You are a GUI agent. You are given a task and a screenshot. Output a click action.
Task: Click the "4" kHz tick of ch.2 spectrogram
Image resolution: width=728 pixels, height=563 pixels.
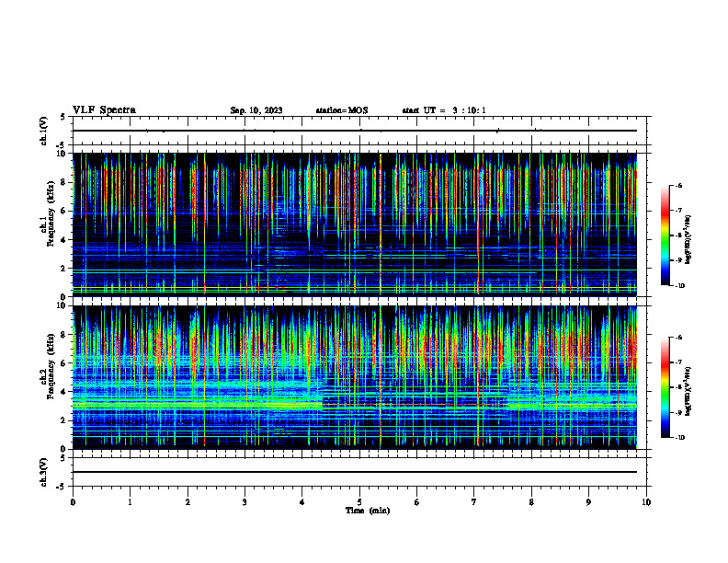(65, 392)
